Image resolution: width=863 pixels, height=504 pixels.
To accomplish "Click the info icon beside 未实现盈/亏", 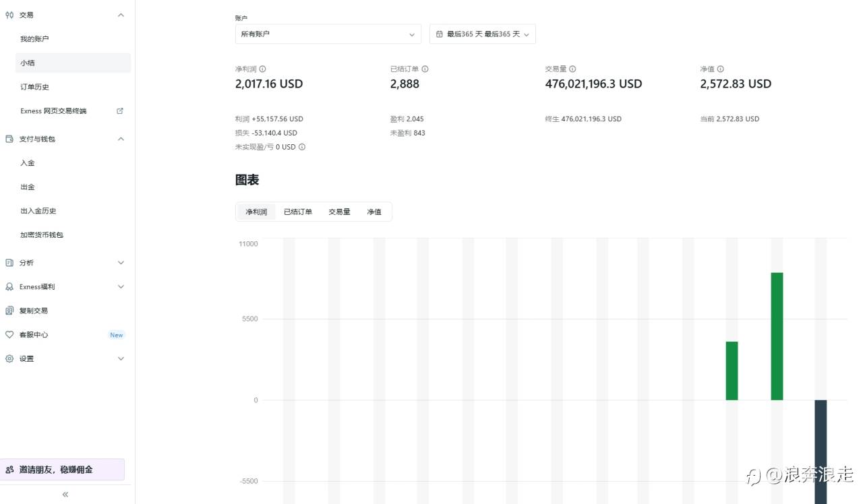I will pos(302,147).
